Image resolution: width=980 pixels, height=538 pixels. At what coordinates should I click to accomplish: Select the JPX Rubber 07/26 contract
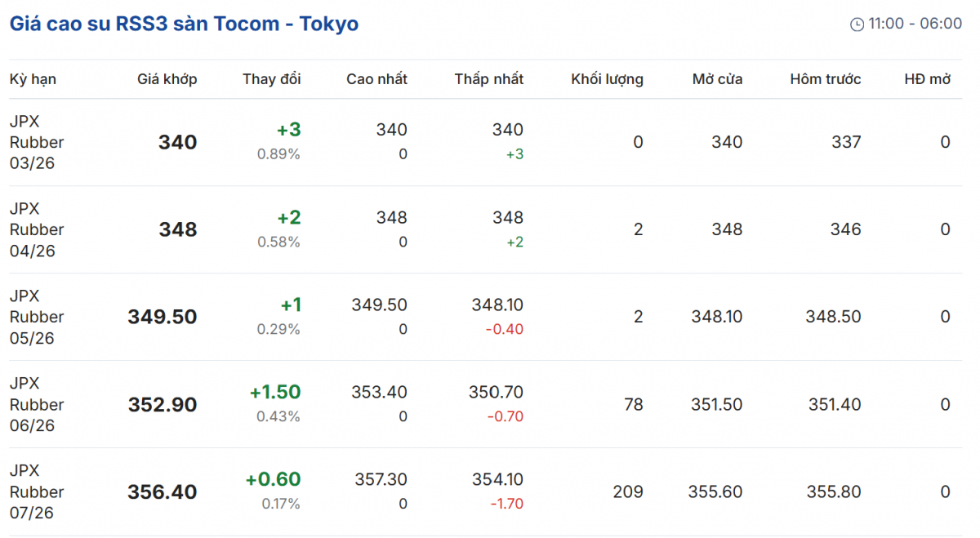(x=37, y=491)
